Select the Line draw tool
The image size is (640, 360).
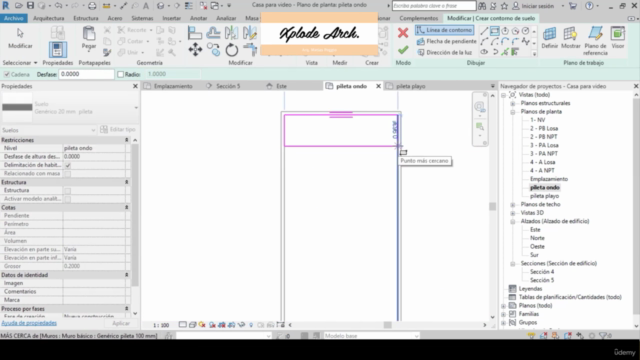coord(484,31)
